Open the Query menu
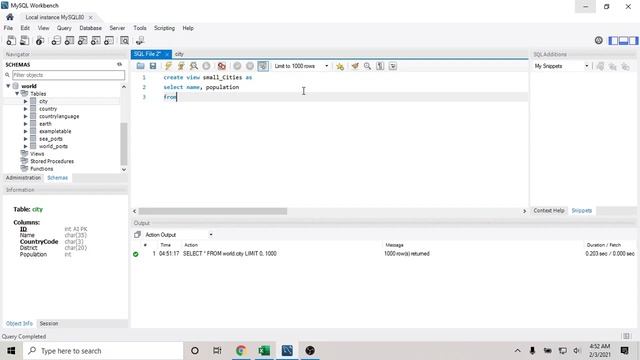The height and width of the screenshot is (360, 640). (x=64, y=28)
